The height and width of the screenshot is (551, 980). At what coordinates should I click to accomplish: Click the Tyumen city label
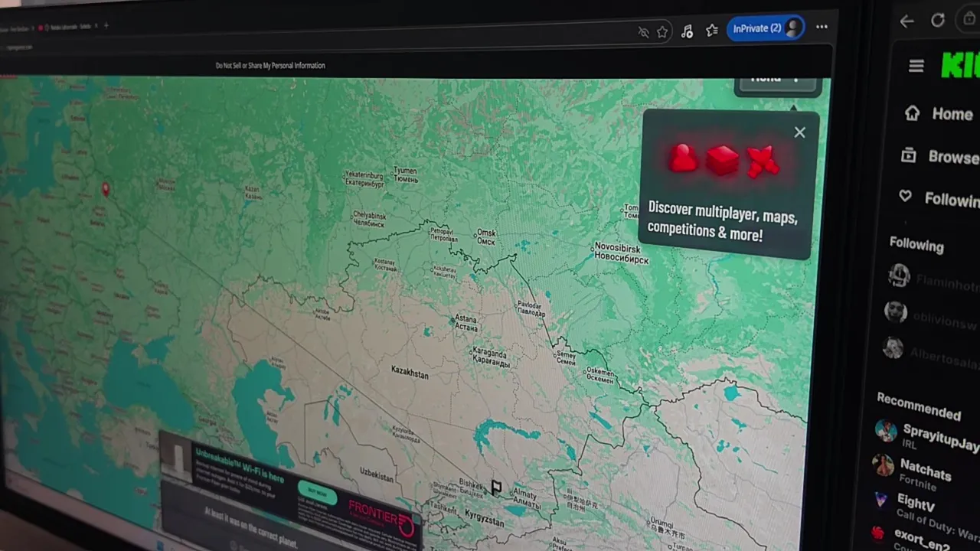click(x=405, y=174)
